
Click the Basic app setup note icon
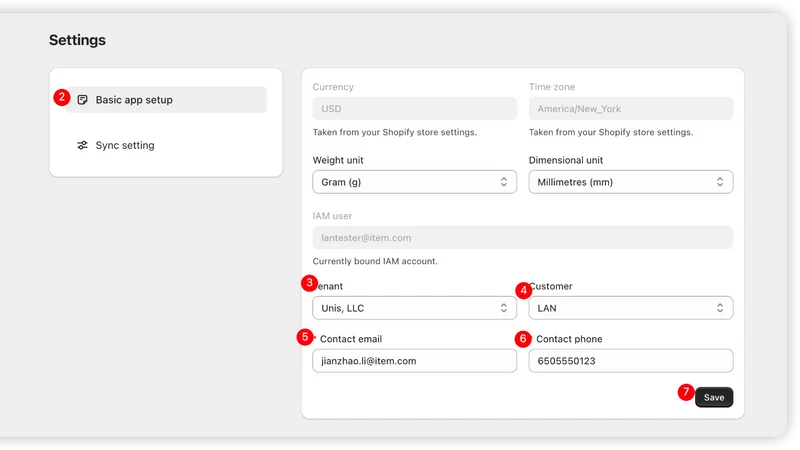tap(82, 99)
